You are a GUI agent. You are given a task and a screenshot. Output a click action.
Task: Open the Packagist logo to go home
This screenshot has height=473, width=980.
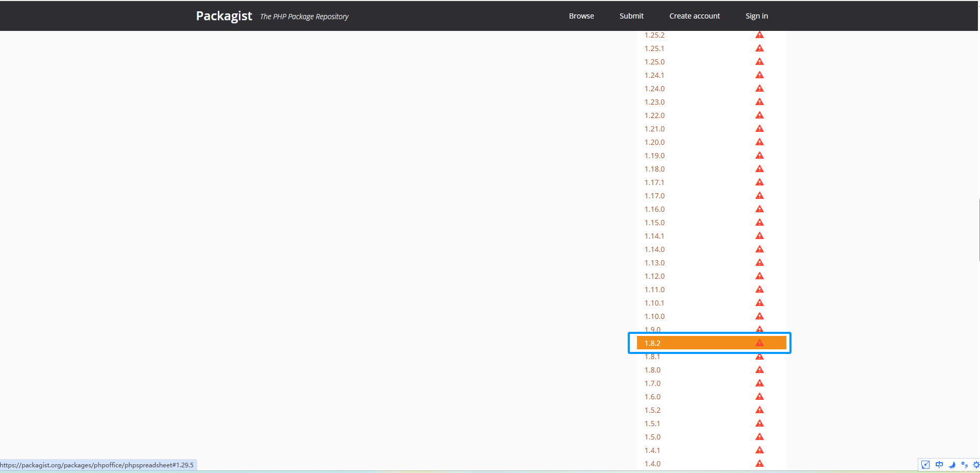(224, 15)
